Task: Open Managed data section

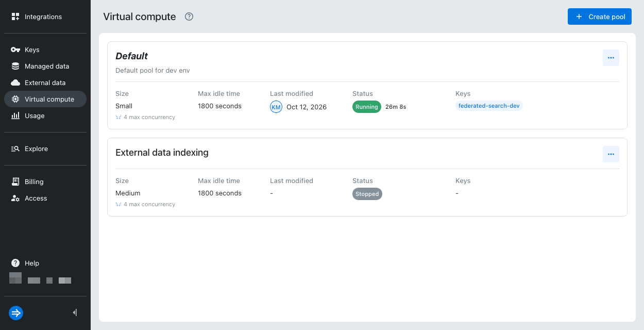Action: click(45, 66)
